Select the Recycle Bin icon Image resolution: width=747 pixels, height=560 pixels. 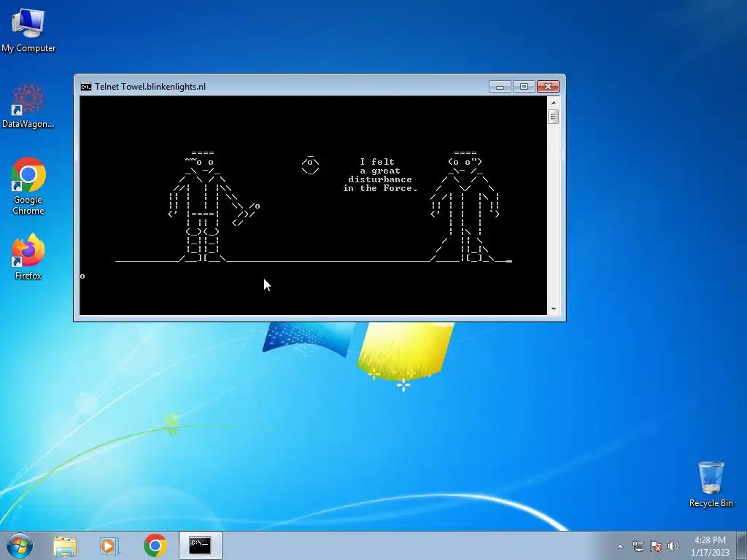pos(711,484)
